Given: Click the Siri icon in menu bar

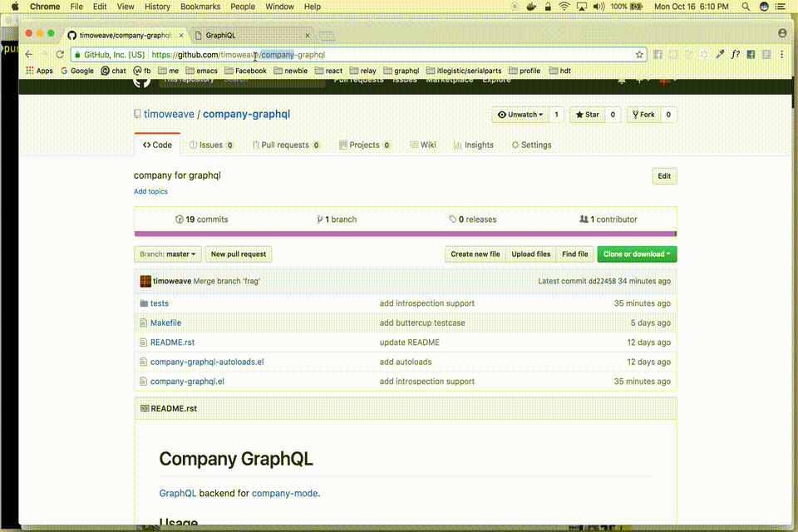Looking at the screenshot, I should (764, 7).
